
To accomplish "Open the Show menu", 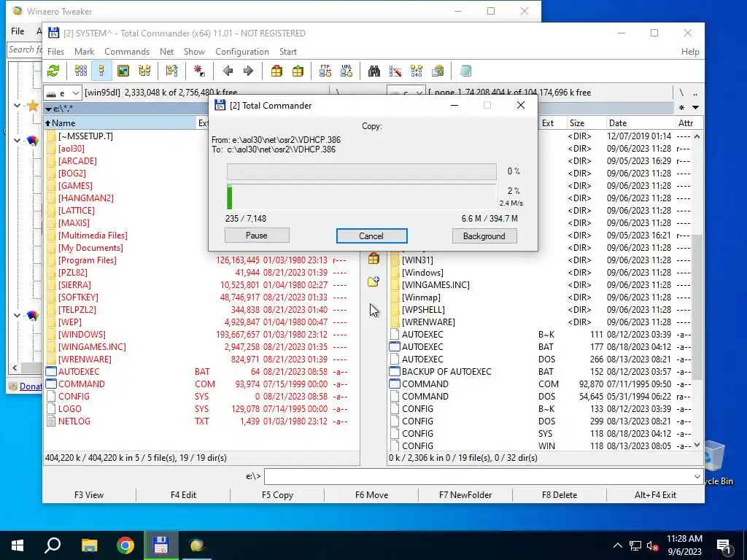I will coord(194,52).
